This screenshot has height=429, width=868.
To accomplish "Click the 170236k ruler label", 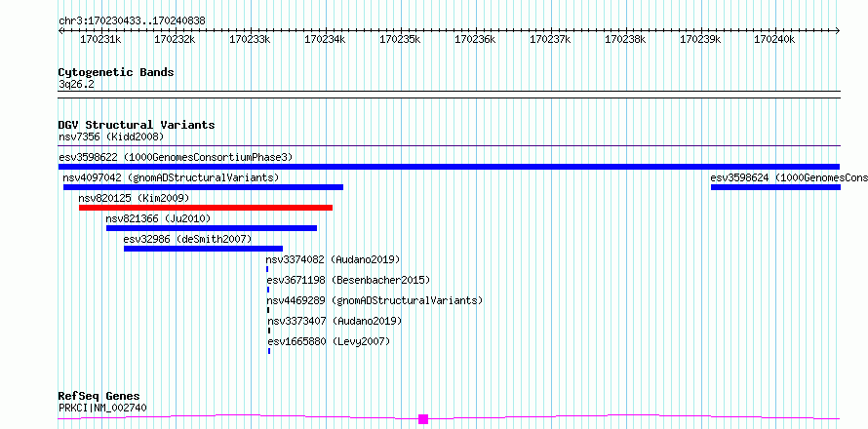I will (476, 39).
